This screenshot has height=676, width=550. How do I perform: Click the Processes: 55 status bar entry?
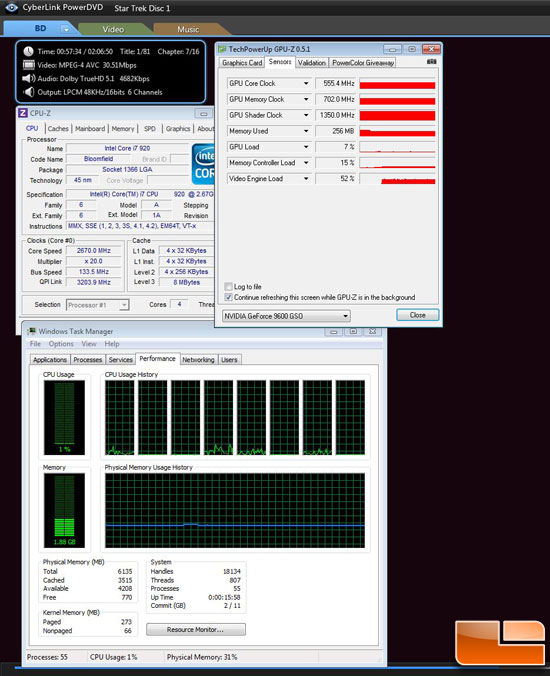click(47, 657)
